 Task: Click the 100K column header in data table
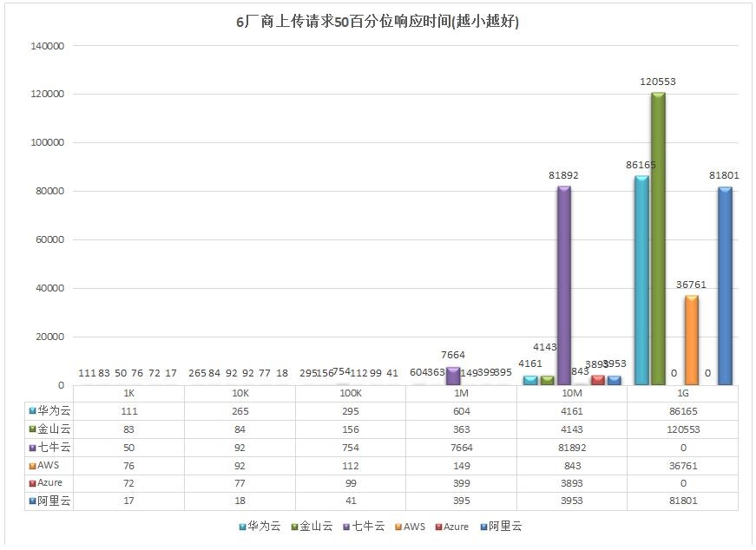(x=350, y=393)
